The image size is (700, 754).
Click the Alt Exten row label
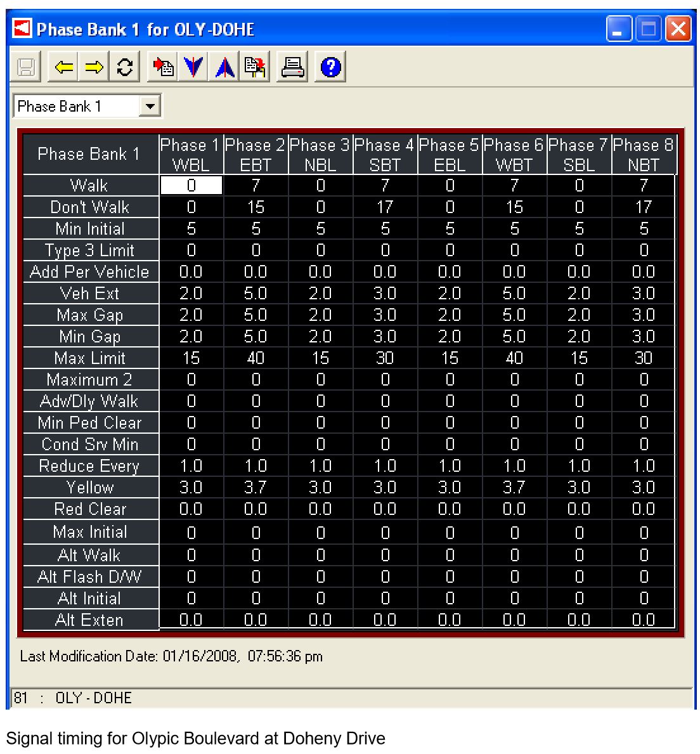click(91, 620)
